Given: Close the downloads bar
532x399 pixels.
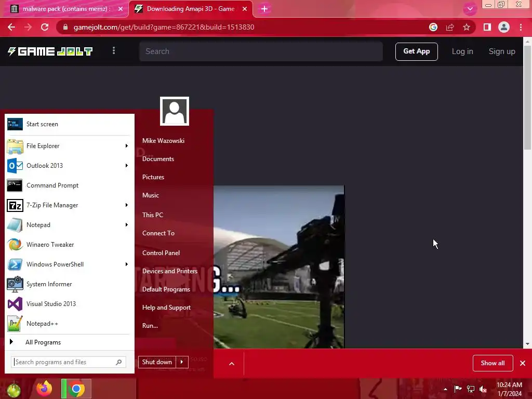Looking at the screenshot, I should tap(523, 363).
